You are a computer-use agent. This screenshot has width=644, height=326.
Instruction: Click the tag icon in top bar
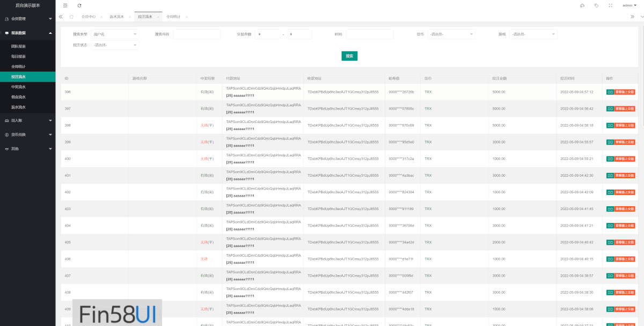596,5
